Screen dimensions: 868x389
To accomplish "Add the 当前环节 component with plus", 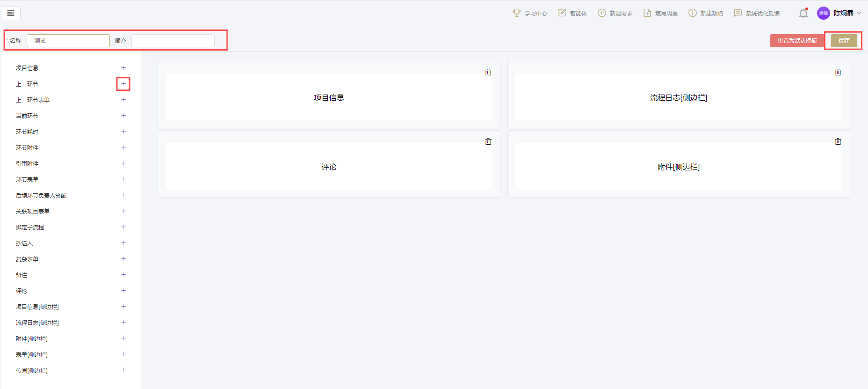I will click(123, 116).
